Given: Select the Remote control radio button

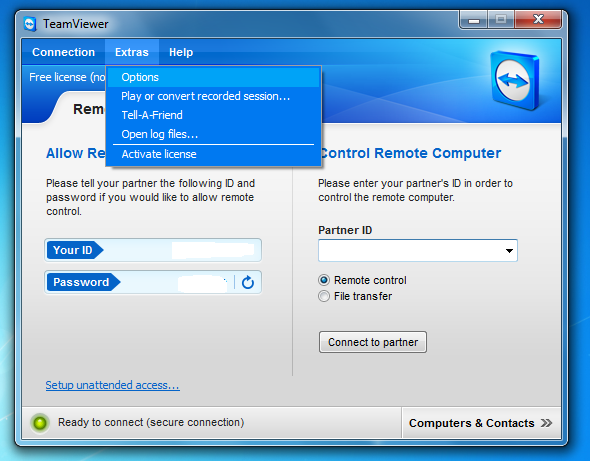Looking at the screenshot, I should tap(324, 280).
